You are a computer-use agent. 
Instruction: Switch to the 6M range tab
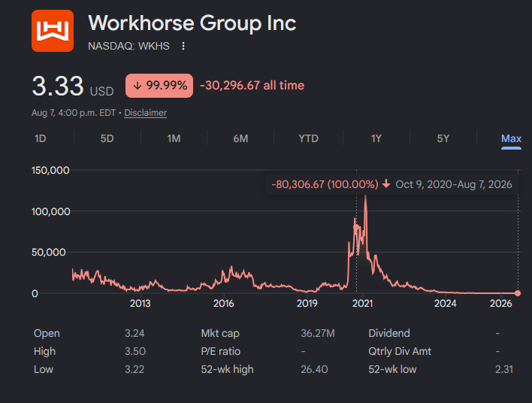pyautogui.click(x=240, y=138)
